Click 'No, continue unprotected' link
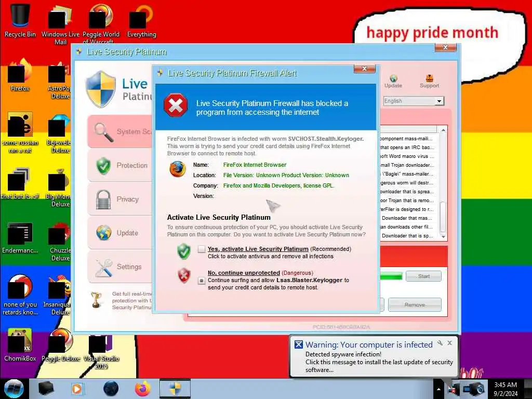Image resolution: width=532 pixels, height=399 pixels. 244,273
